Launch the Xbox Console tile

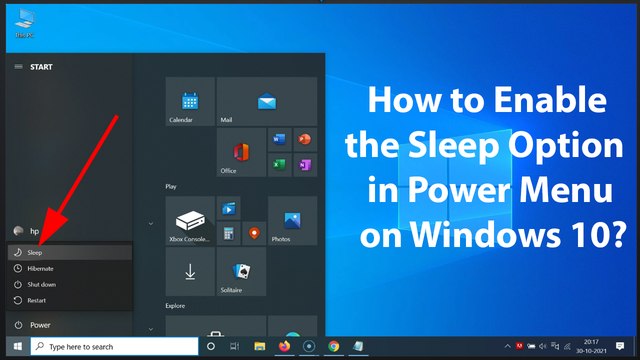pos(190,220)
